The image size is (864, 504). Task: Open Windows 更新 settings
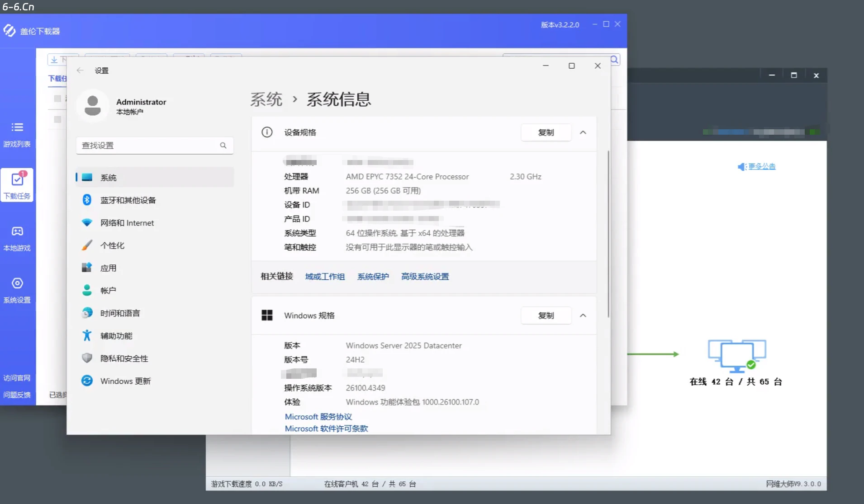point(125,381)
